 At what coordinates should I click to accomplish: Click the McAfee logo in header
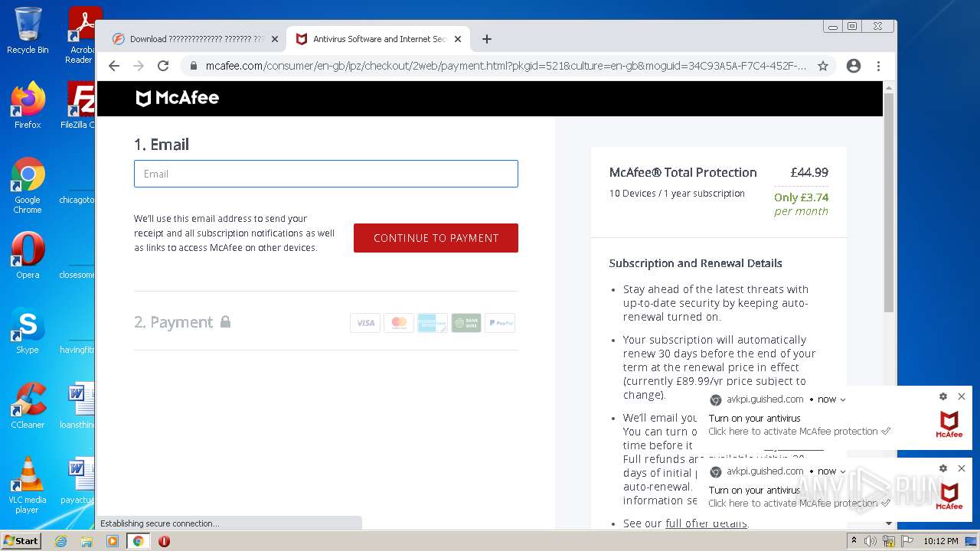click(178, 98)
